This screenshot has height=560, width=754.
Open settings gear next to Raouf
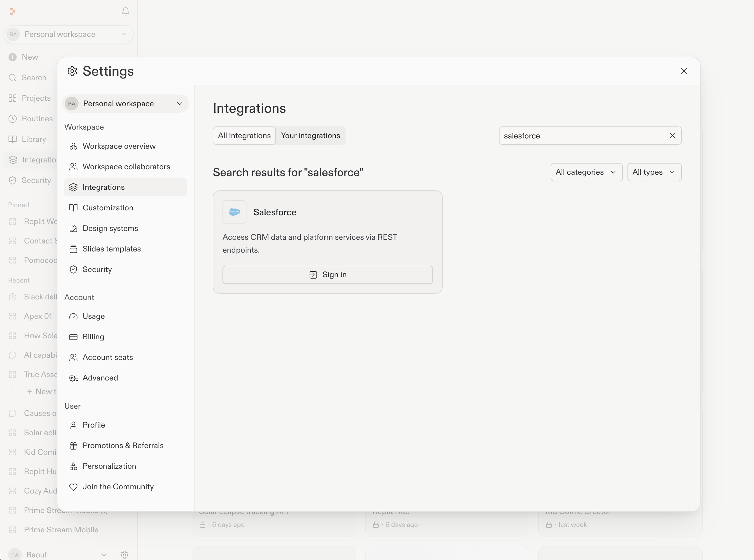pos(125,555)
